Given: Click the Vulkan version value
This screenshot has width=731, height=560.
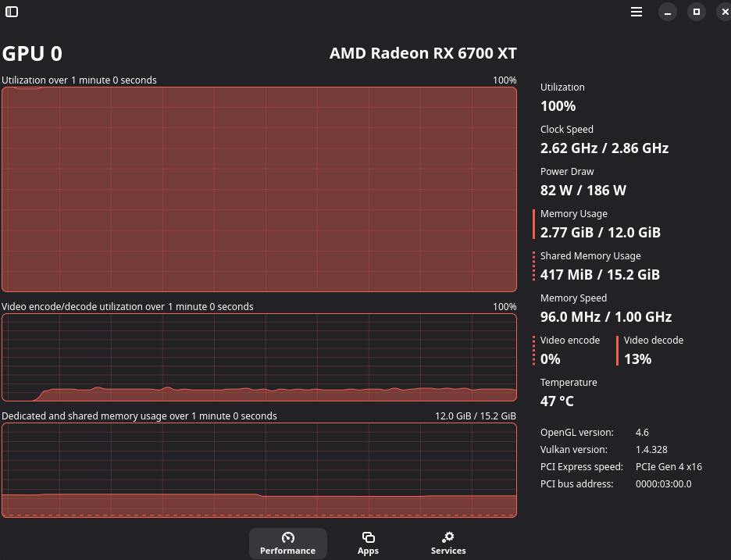Looking at the screenshot, I should point(651,449).
